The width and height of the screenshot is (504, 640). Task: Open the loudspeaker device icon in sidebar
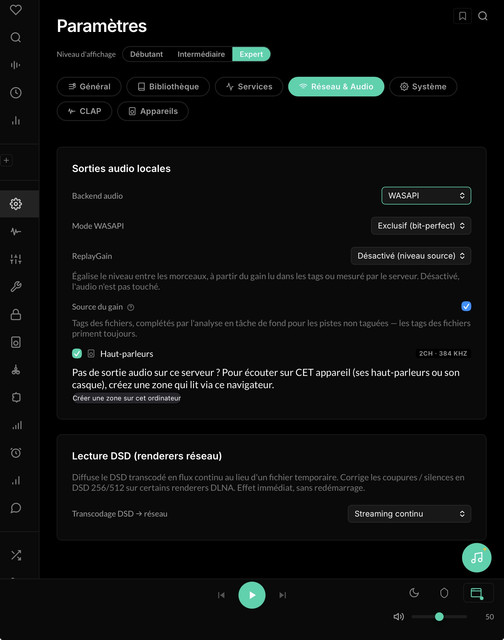click(16, 342)
